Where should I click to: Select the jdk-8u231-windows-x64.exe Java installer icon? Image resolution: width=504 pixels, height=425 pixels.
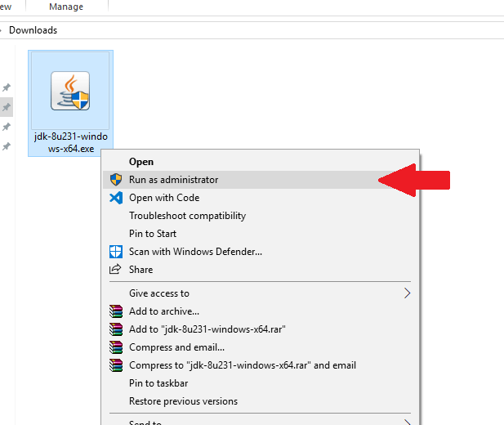pyautogui.click(x=70, y=91)
